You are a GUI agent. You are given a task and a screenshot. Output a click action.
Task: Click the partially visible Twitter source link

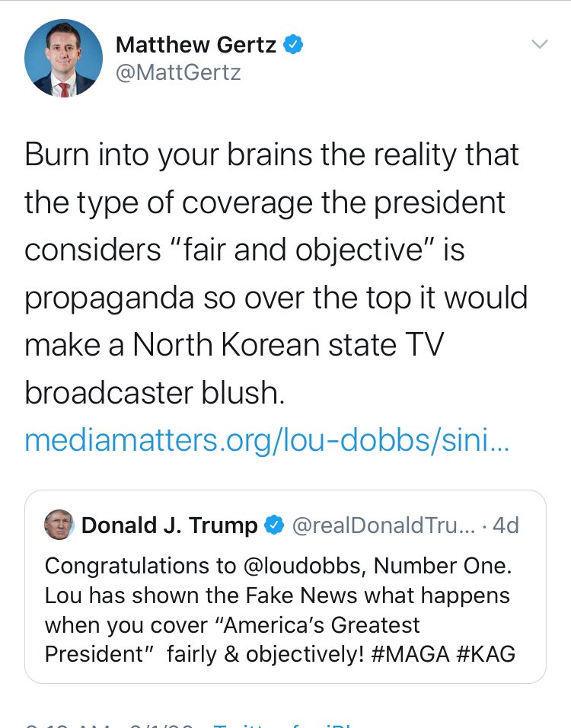[x=282, y=725]
